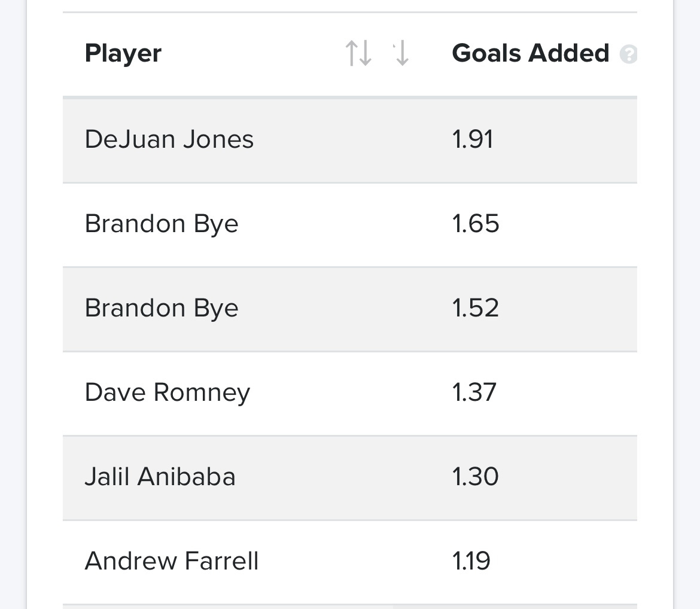
Task: Click DeJuan Jones goals added value 1.91
Action: [474, 139]
